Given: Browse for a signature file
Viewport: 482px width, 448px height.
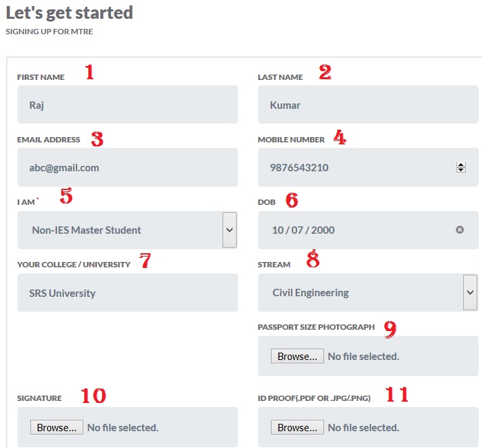Looking at the screenshot, I should 56,427.
